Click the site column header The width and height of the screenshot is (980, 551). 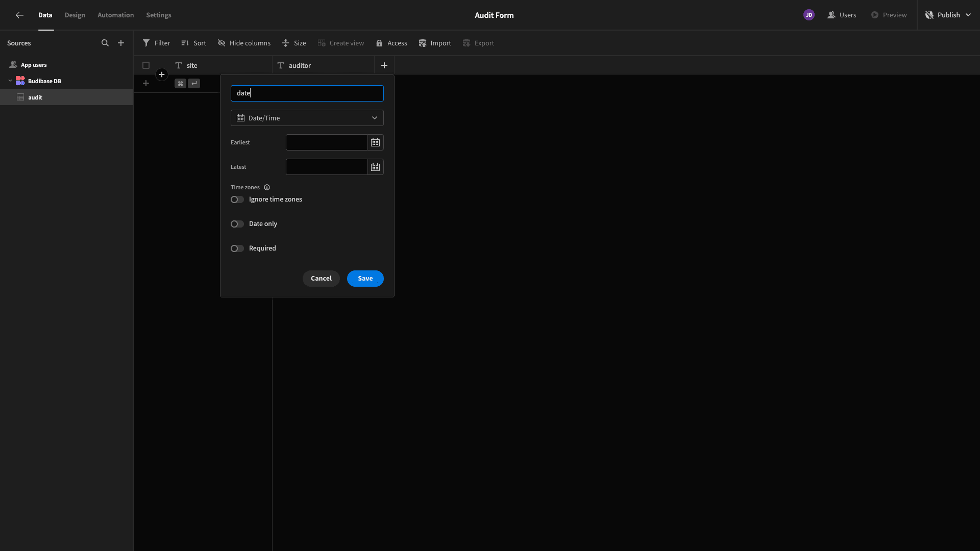click(221, 65)
